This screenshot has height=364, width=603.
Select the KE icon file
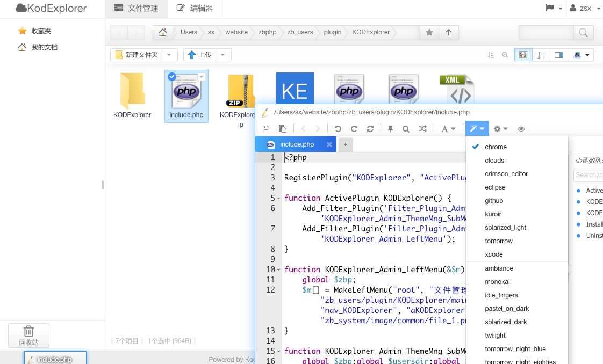(x=295, y=88)
